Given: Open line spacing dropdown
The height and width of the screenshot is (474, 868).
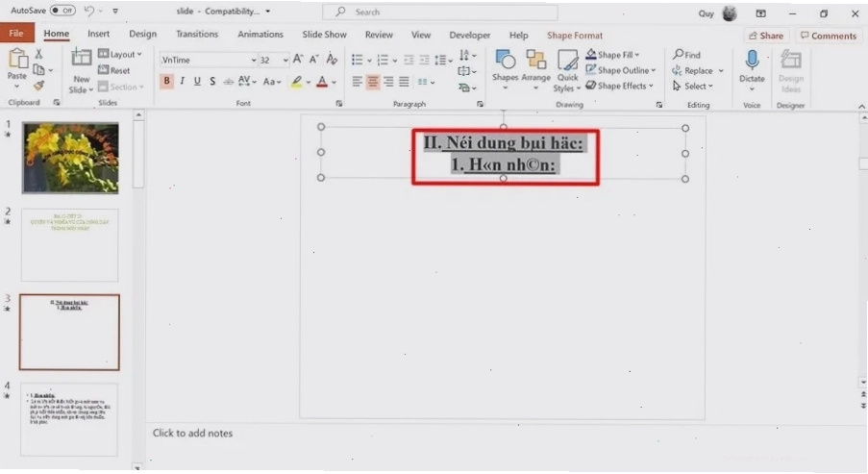Looking at the screenshot, I should (x=443, y=60).
